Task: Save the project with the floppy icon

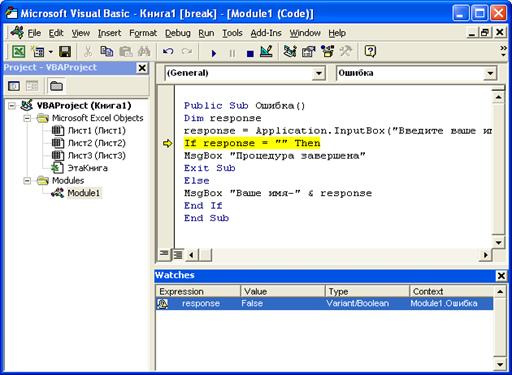Action: click(65, 51)
